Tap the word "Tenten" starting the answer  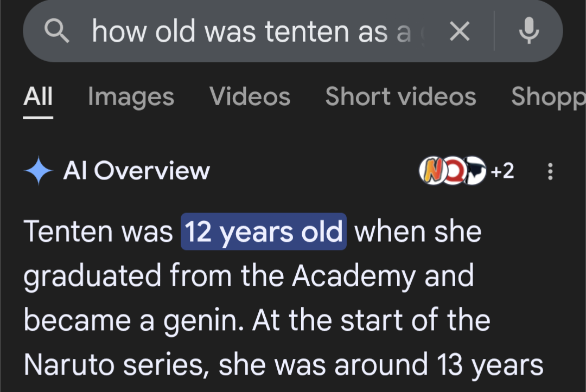click(67, 232)
